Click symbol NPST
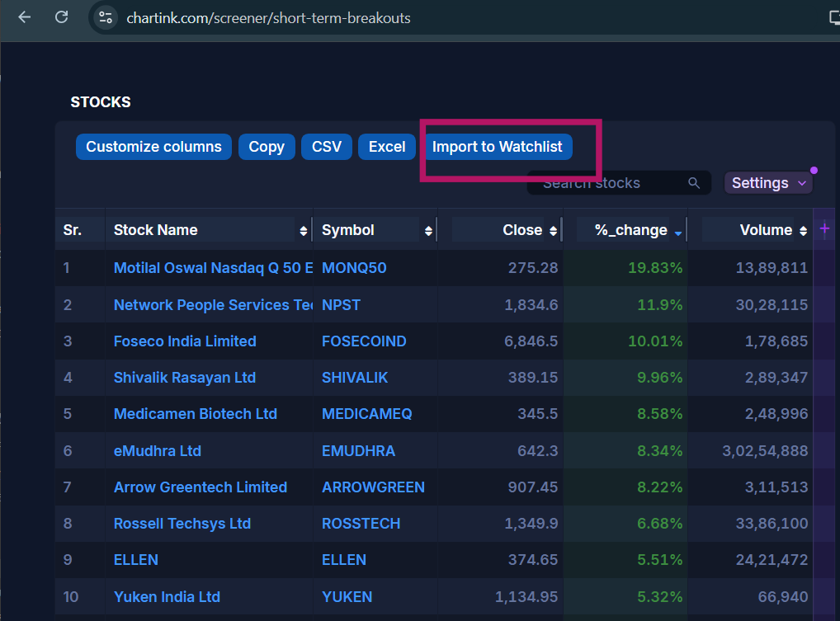The height and width of the screenshot is (621, 840). (x=342, y=304)
